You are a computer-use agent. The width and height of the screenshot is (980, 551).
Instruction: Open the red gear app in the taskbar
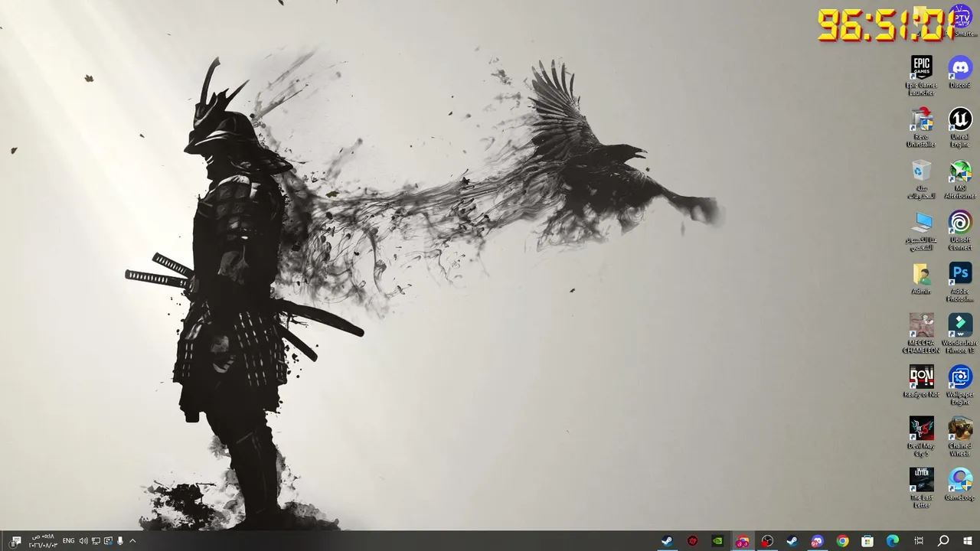click(x=692, y=541)
